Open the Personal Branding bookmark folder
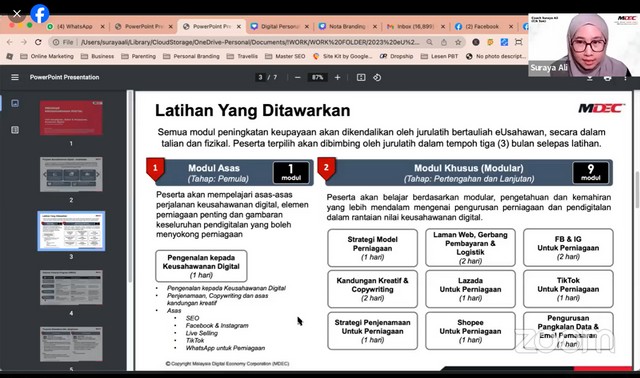Image resolution: width=640 pixels, height=378 pixels. point(191,56)
